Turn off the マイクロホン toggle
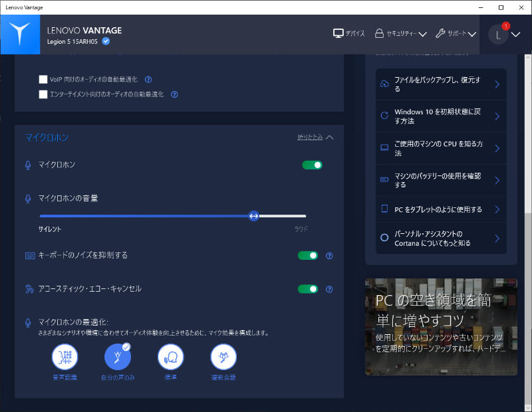The image size is (532, 412). pos(312,164)
